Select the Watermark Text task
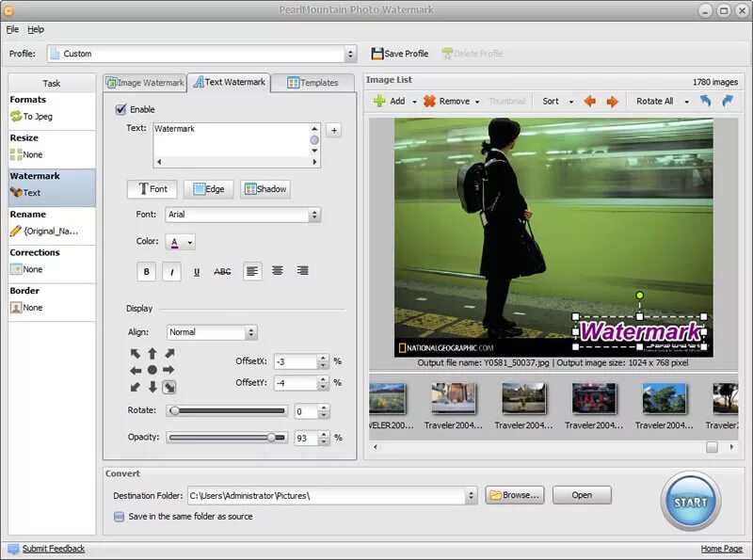 (x=52, y=188)
